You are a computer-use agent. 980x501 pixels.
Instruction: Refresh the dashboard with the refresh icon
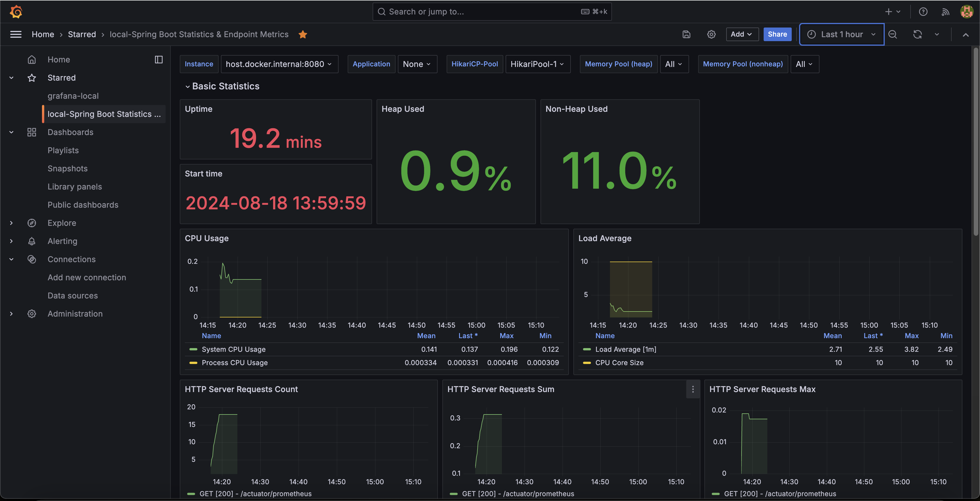[x=917, y=34]
